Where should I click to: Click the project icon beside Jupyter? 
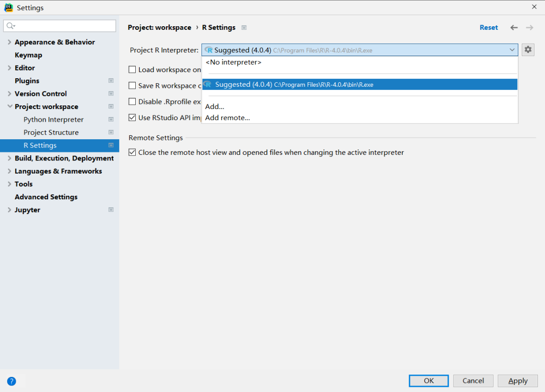pyautogui.click(x=111, y=210)
